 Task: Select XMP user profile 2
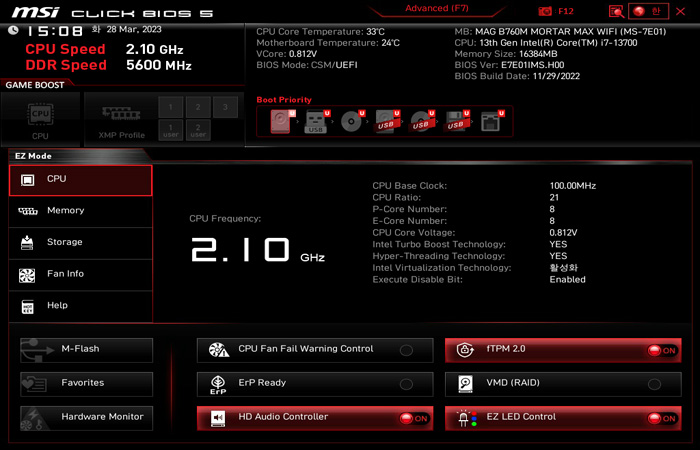click(x=198, y=130)
